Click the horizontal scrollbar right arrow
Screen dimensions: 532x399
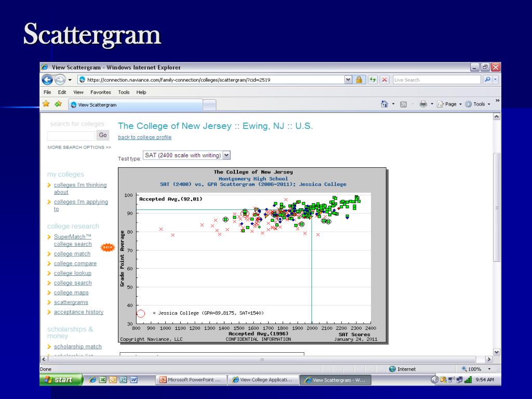(489, 359)
